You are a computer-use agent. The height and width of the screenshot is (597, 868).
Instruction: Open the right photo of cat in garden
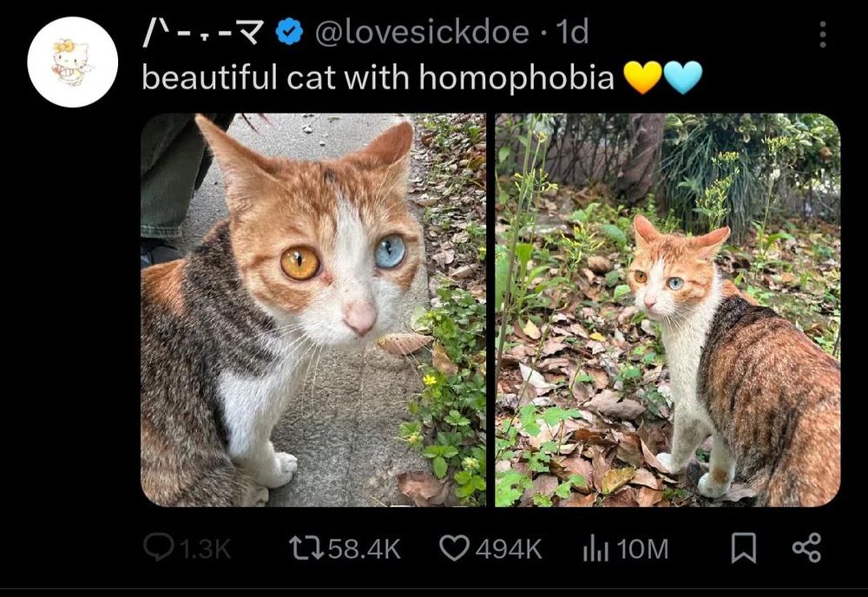(x=667, y=310)
